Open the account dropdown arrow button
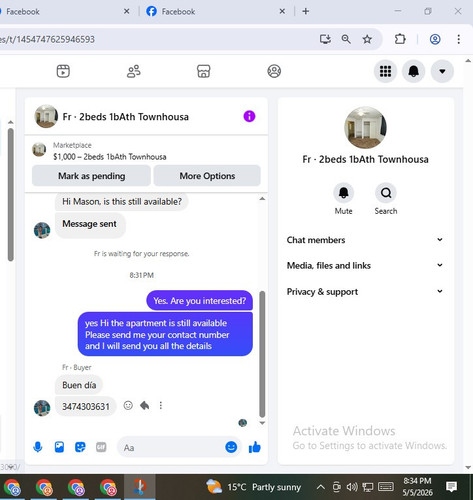The image size is (473, 500). pyautogui.click(x=442, y=71)
